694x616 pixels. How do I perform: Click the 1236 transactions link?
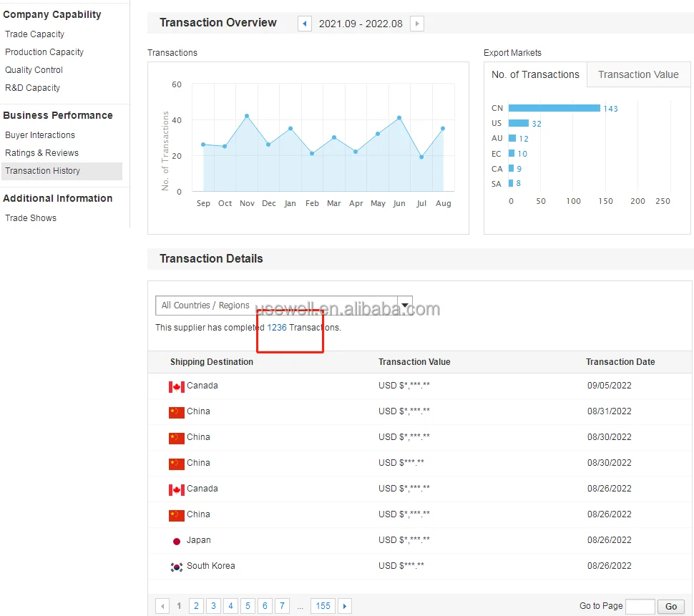(277, 328)
